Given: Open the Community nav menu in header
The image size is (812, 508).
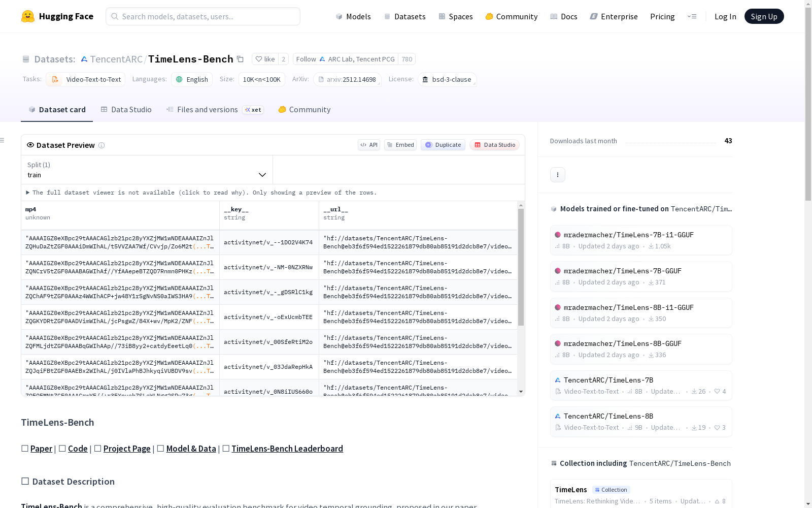Looking at the screenshot, I should tap(511, 16).
